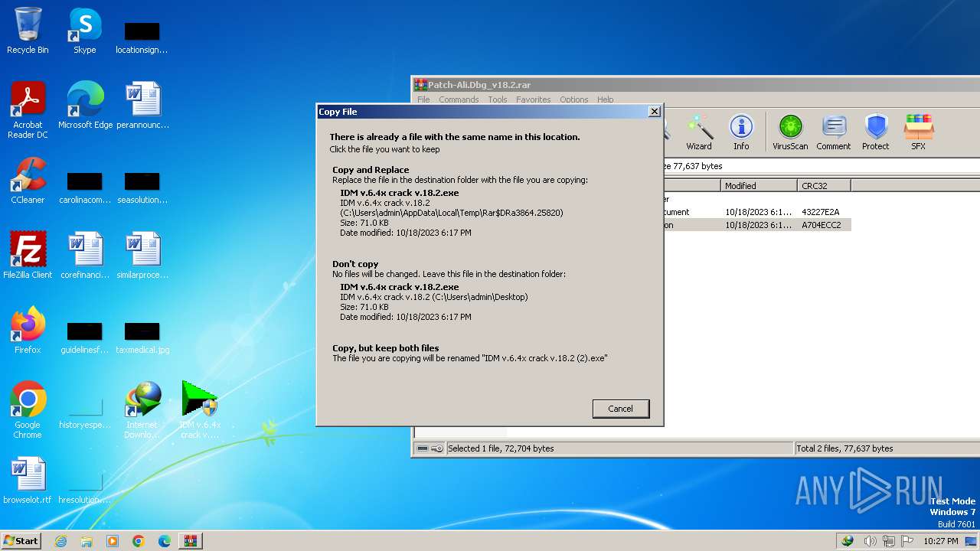Select the Recycle Bin desktop icon
Screen dimensions: 980x551
(28, 31)
